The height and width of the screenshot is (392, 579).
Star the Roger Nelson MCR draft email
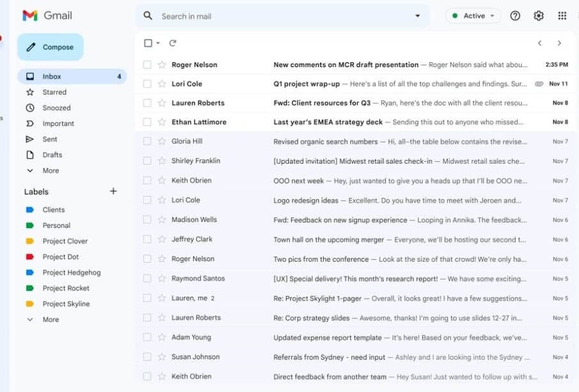click(162, 65)
